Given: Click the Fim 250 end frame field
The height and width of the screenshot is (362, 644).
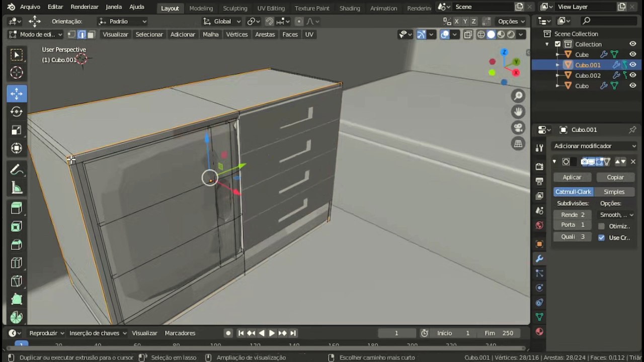Looking at the screenshot, I should [499, 333].
